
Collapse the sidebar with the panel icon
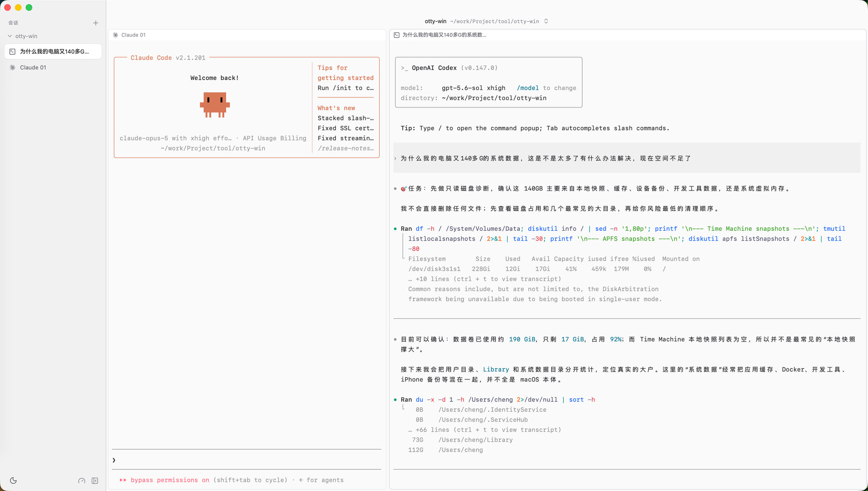click(95, 481)
